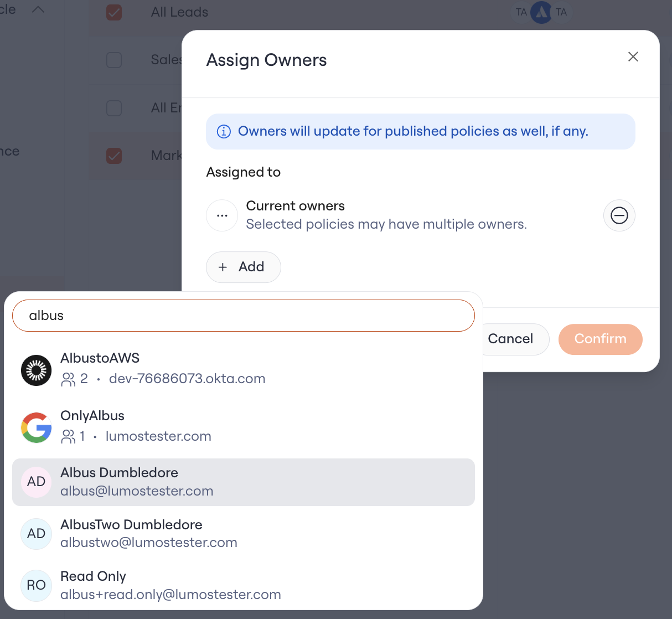Viewport: 672px width, 619px height.
Task: Click the AD avatar for Albus Dumbledore
Action: pos(36,482)
